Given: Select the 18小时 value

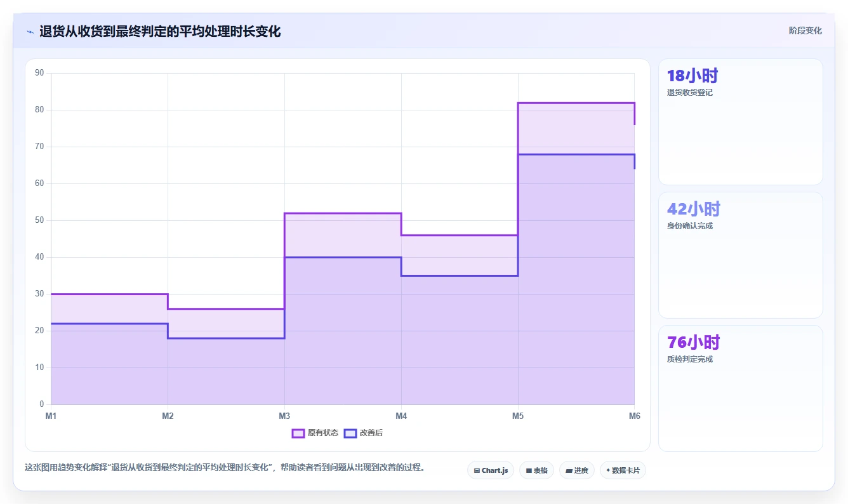Looking at the screenshot, I should coord(692,76).
